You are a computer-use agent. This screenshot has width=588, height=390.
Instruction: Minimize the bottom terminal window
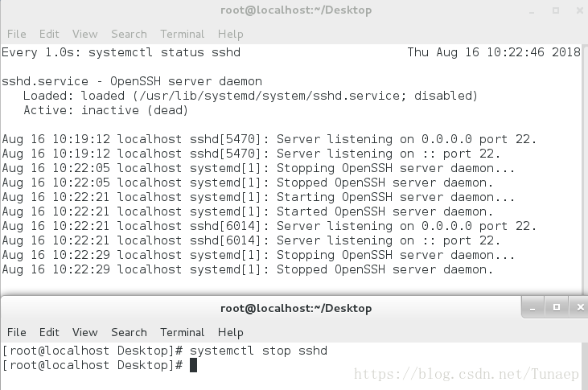point(532,307)
